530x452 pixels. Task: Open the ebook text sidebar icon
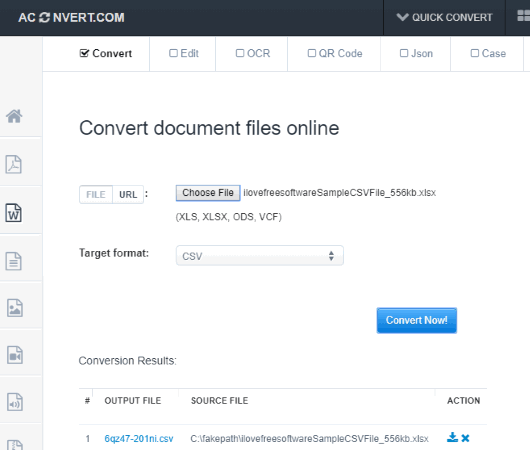pos(14,261)
